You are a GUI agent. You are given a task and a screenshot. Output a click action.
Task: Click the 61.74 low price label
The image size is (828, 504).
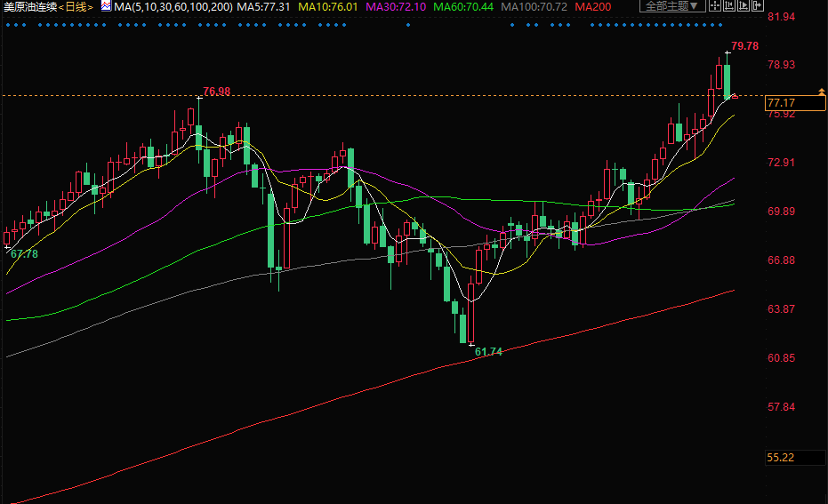[x=488, y=352]
